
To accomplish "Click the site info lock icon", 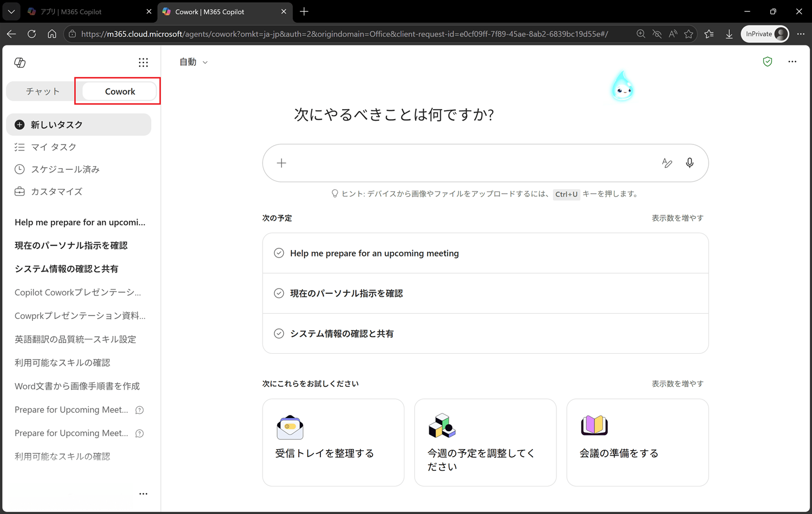I will 72,34.
